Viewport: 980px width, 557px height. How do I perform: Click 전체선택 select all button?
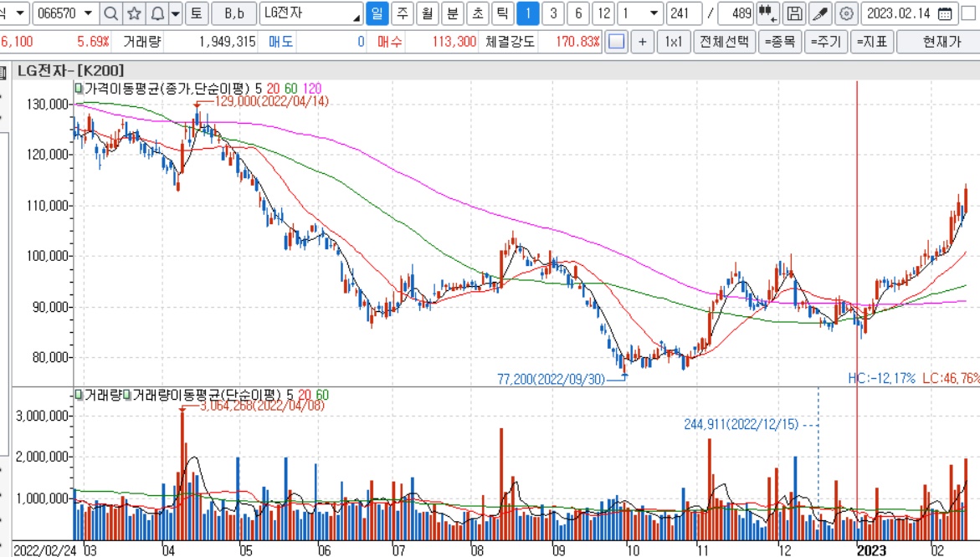click(725, 42)
